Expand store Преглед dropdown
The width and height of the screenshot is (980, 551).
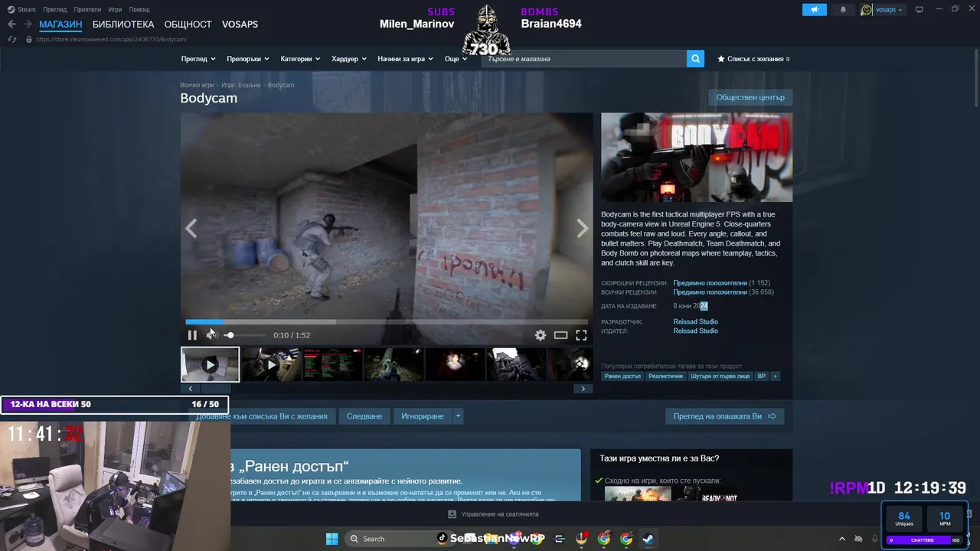point(198,59)
